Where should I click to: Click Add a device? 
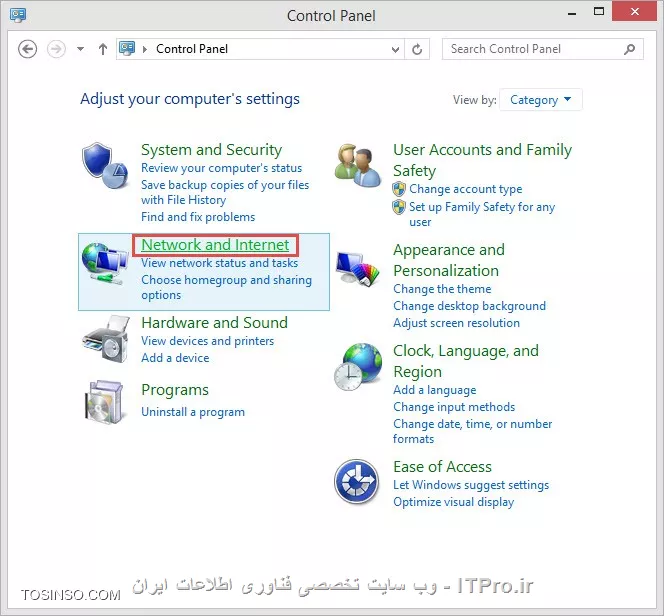175,358
